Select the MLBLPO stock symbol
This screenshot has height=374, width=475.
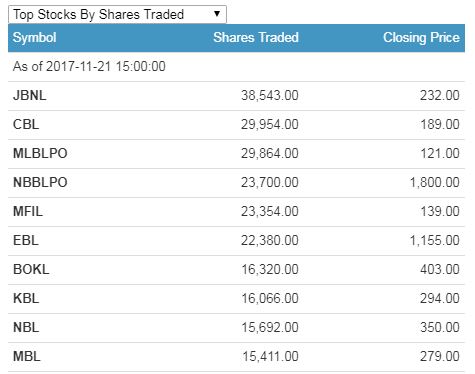(40, 154)
